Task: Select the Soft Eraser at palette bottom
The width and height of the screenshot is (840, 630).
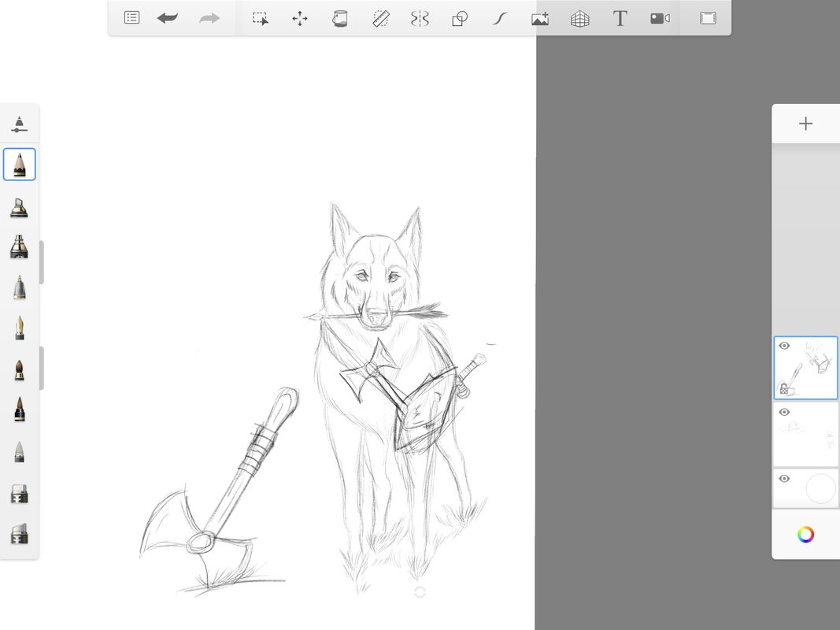Action: pos(19,534)
